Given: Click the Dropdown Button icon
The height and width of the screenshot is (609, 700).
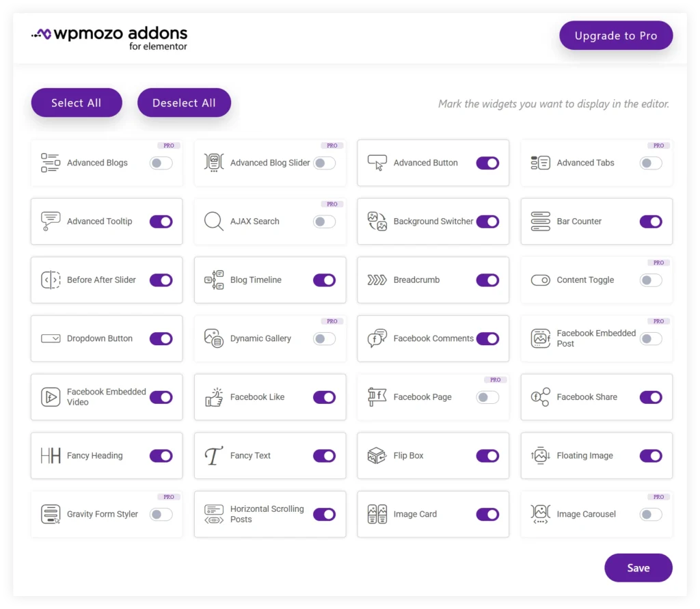Looking at the screenshot, I should (x=51, y=338).
